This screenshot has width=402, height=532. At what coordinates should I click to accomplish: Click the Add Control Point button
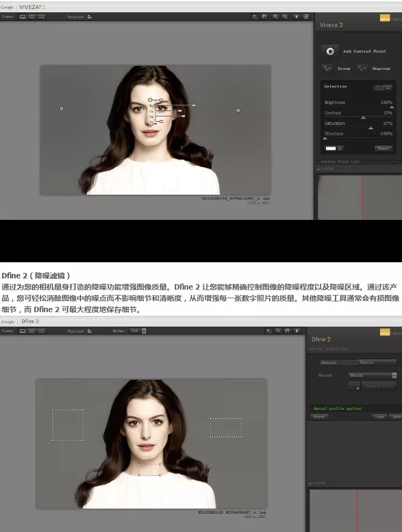(x=330, y=51)
